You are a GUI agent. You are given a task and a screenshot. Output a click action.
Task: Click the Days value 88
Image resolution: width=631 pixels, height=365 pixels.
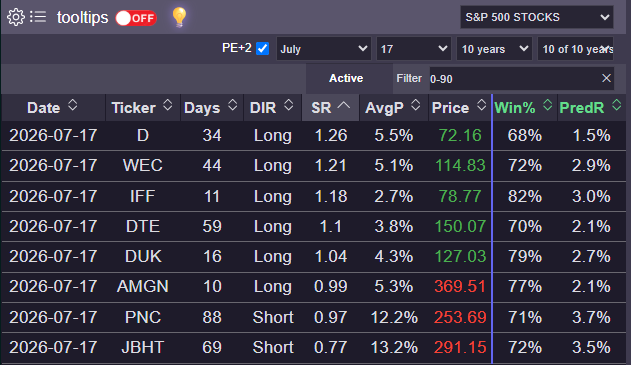click(x=212, y=318)
